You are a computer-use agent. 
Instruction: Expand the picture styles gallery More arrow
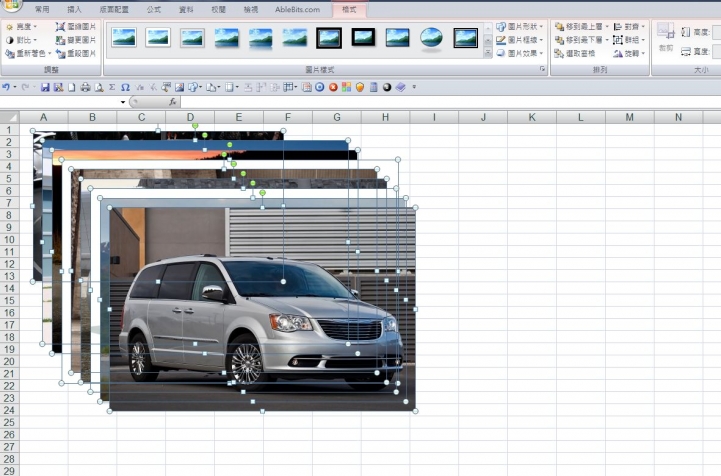pos(488,53)
